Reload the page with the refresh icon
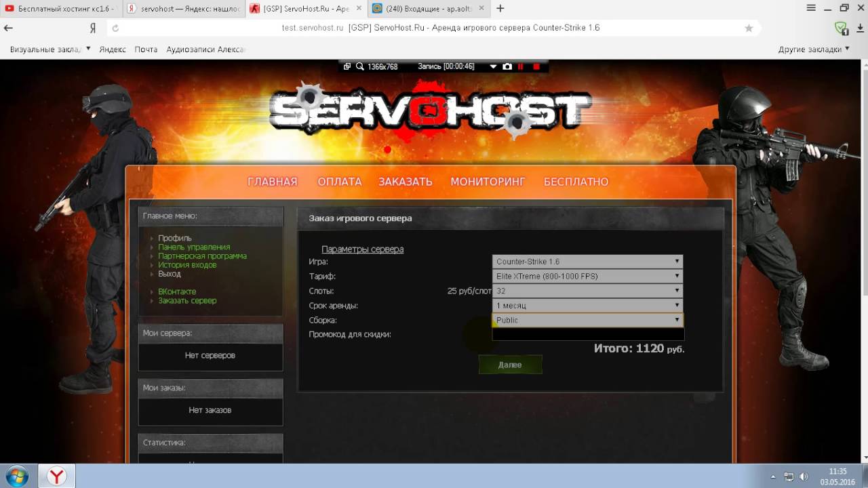The width and height of the screenshot is (868, 488). [115, 28]
